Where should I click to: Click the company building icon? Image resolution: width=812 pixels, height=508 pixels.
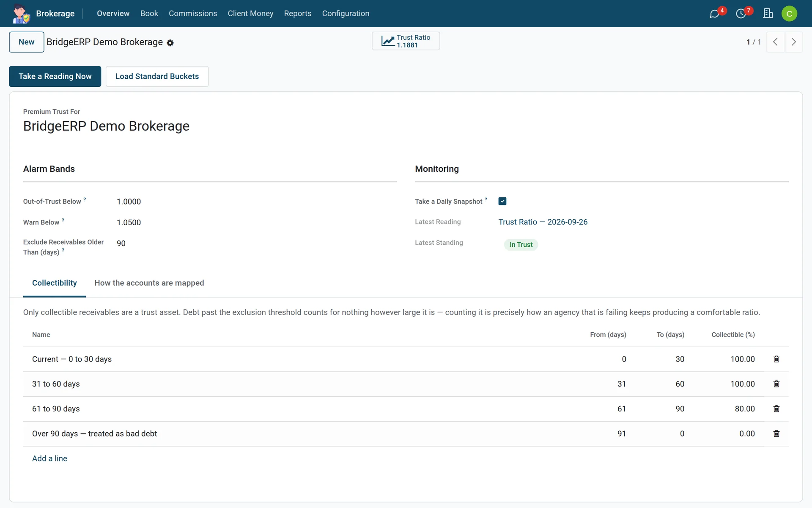click(x=768, y=14)
